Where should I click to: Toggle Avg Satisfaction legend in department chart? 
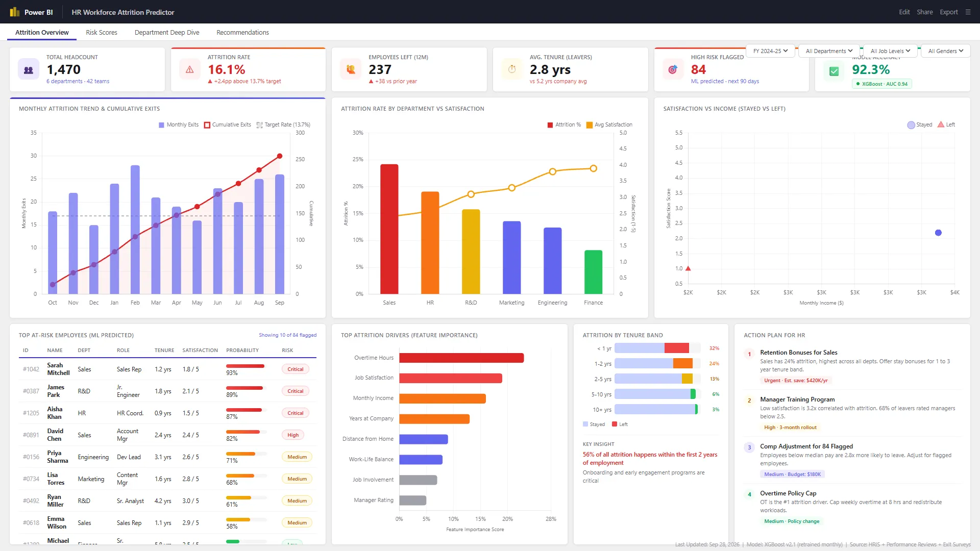[x=609, y=124]
